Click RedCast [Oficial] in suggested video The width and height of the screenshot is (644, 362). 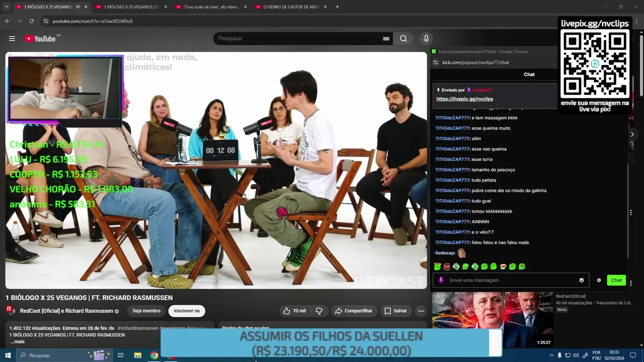[571, 296]
